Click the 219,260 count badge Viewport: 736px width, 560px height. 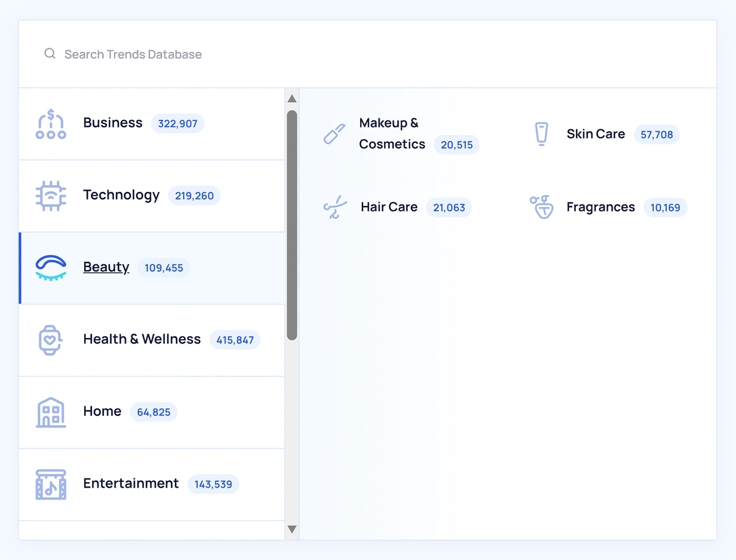194,196
